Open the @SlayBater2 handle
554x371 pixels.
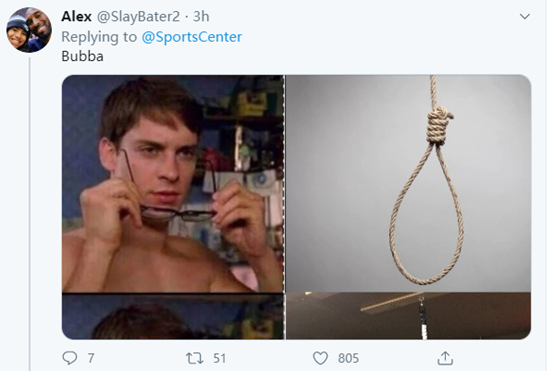click(x=138, y=17)
